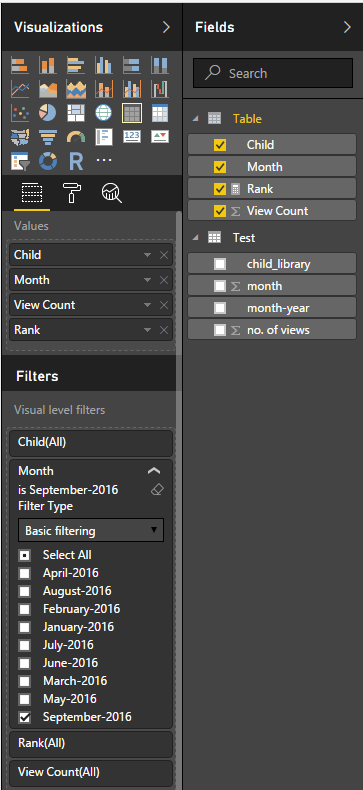
Task: Select the funnel visualization
Action: tap(48, 137)
